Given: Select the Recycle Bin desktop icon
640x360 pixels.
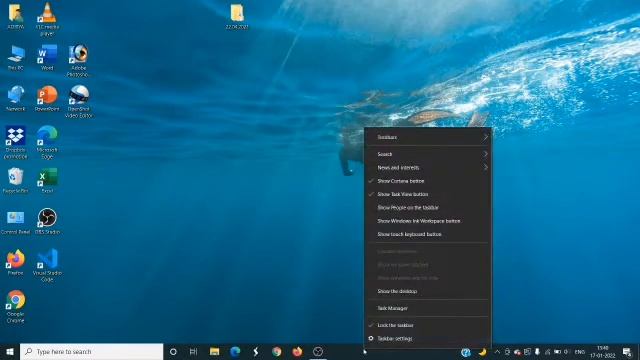Looking at the screenshot, I should 16,180.
